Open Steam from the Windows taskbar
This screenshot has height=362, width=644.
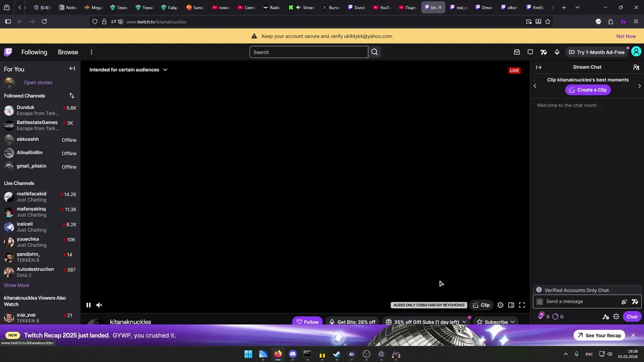click(x=337, y=354)
